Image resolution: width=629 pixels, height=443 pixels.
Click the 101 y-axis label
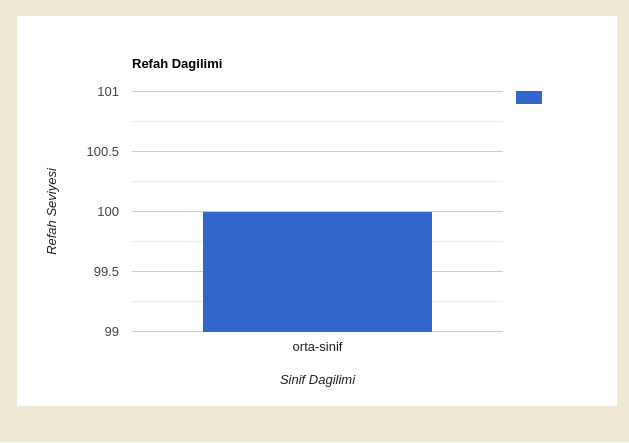(108, 92)
